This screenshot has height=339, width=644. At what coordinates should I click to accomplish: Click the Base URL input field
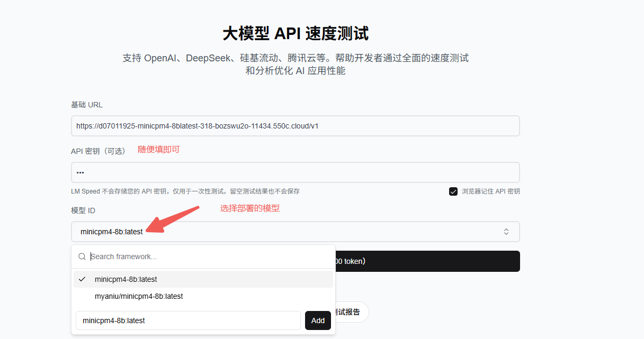coord(295,126)
